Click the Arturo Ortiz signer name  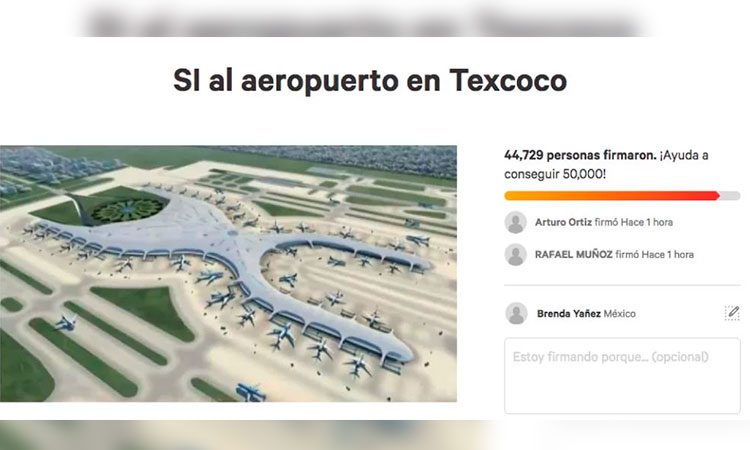pos(563,222)
